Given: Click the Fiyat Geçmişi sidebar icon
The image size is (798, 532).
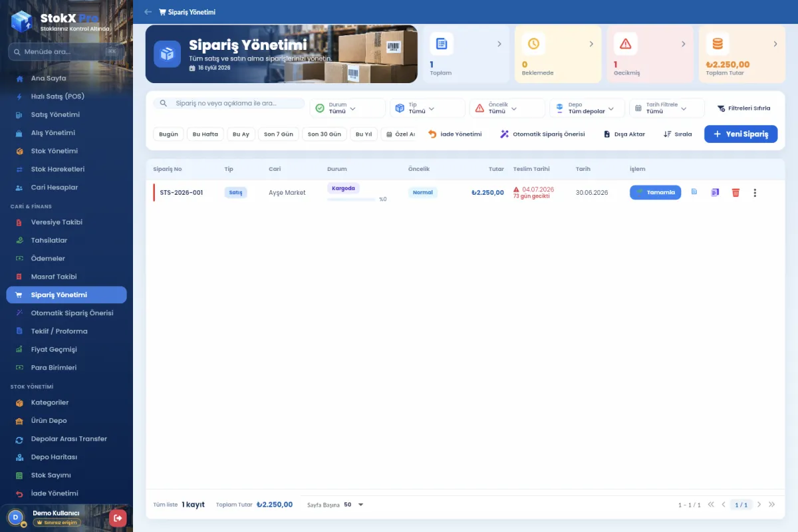Looking at the screenshot, I should [19, 349].
